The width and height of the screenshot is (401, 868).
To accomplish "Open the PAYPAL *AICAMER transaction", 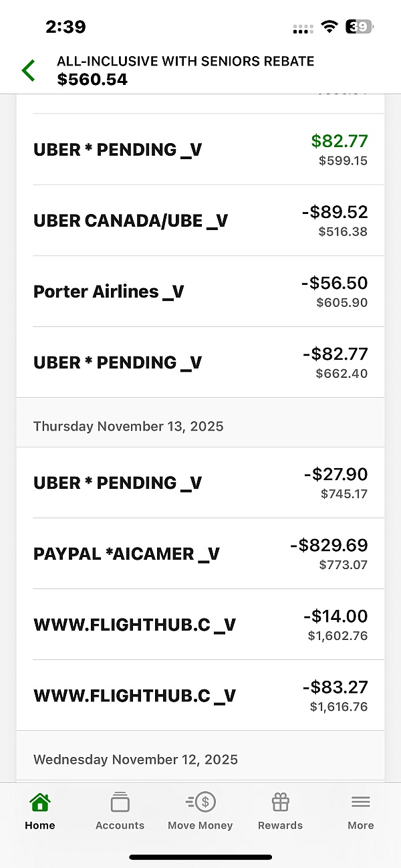I will tap(200, 554).
